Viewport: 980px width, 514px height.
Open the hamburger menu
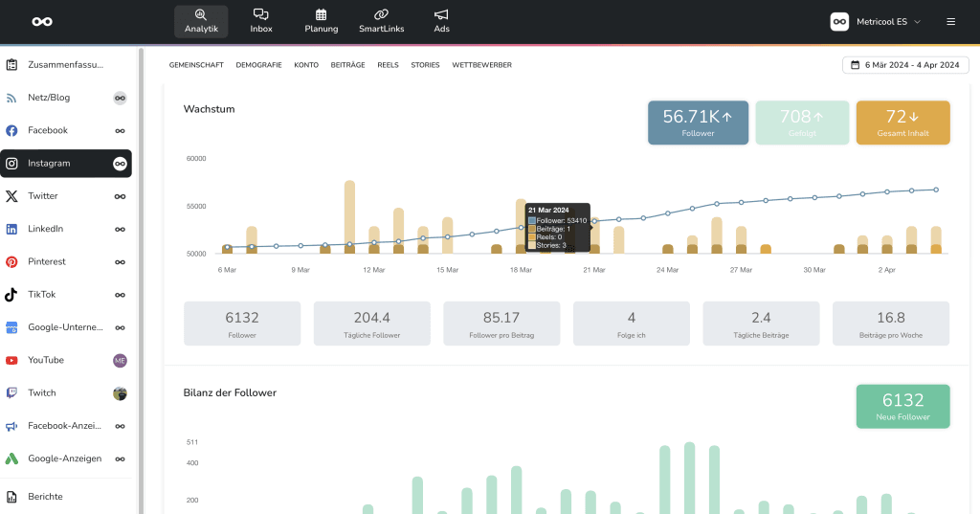950,21
